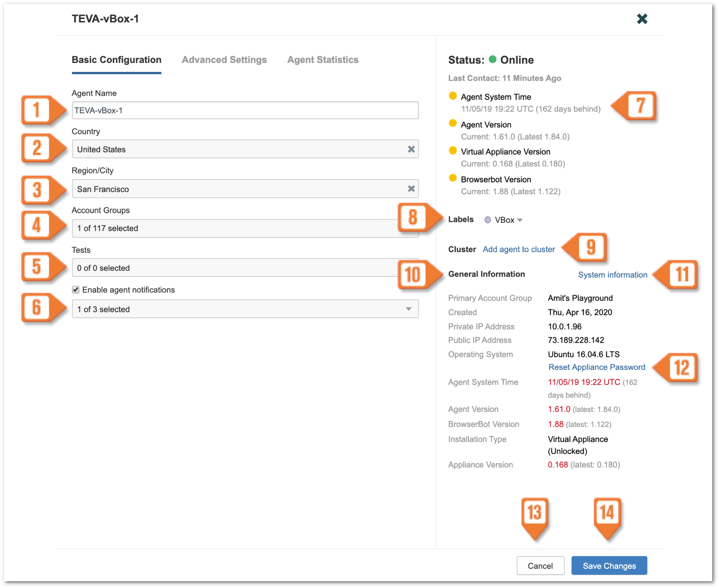Viewport: 719px width, 588px height.
Task: Click the Cancel button
Action: 540,565
